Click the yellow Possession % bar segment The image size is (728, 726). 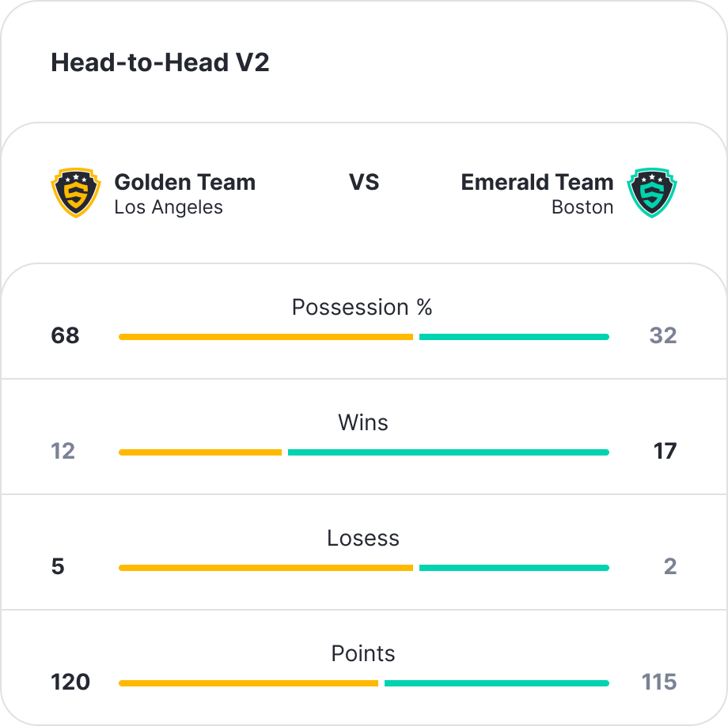(266, 337)
